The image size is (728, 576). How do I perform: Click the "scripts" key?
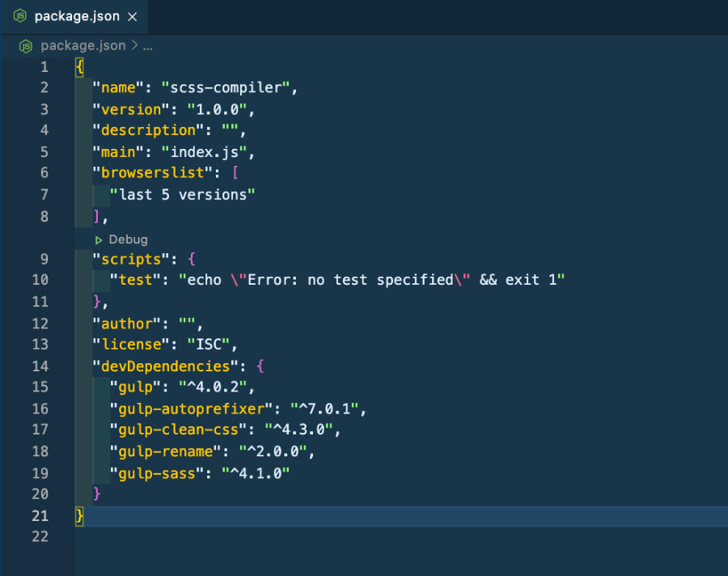tap(131, 259)
